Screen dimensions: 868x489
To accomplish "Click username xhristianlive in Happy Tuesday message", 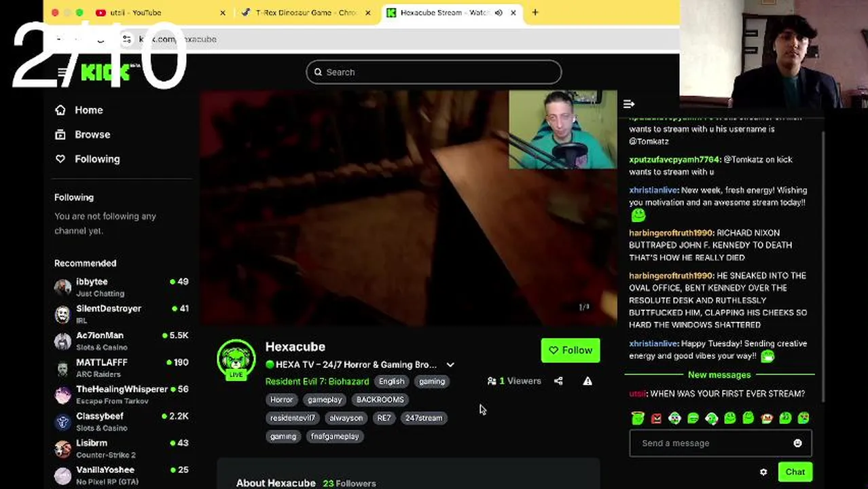I will coord(653,344).
